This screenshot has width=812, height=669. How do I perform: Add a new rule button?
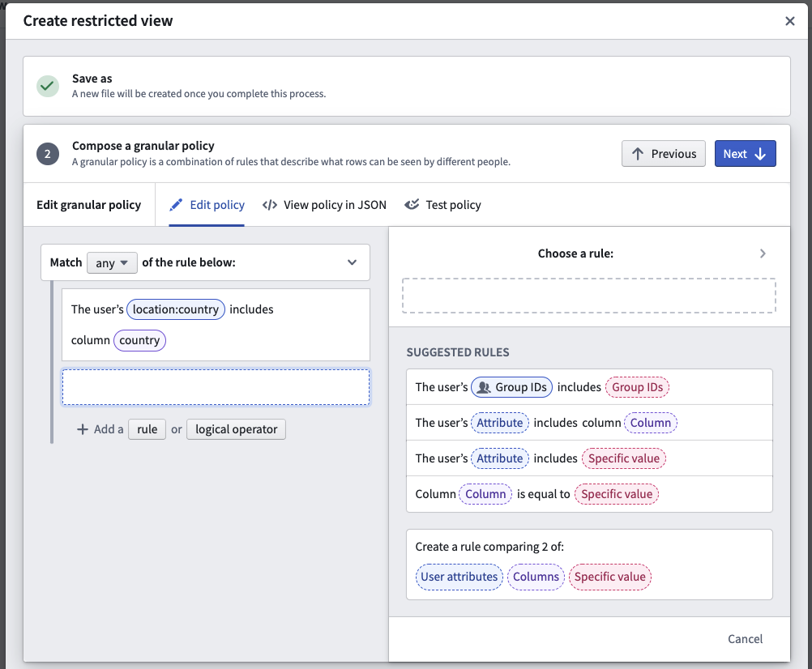pyautogui.click(x=147, y=429)
